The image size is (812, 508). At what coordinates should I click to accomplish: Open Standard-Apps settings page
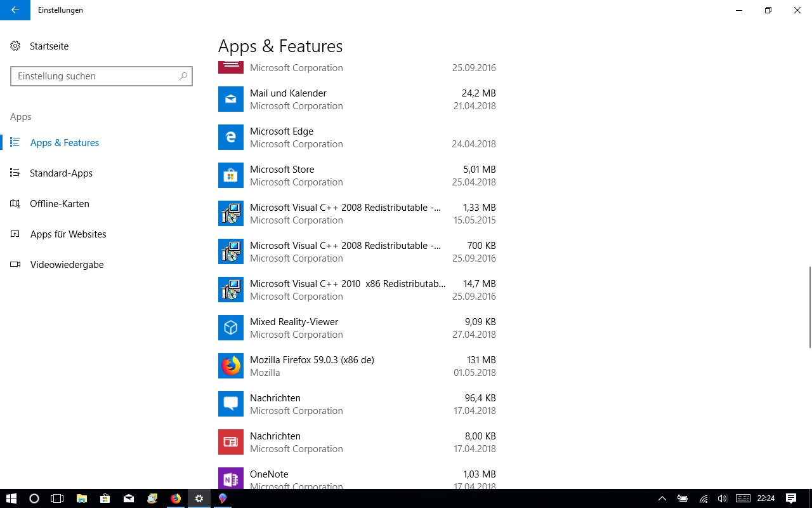(61, 173)
